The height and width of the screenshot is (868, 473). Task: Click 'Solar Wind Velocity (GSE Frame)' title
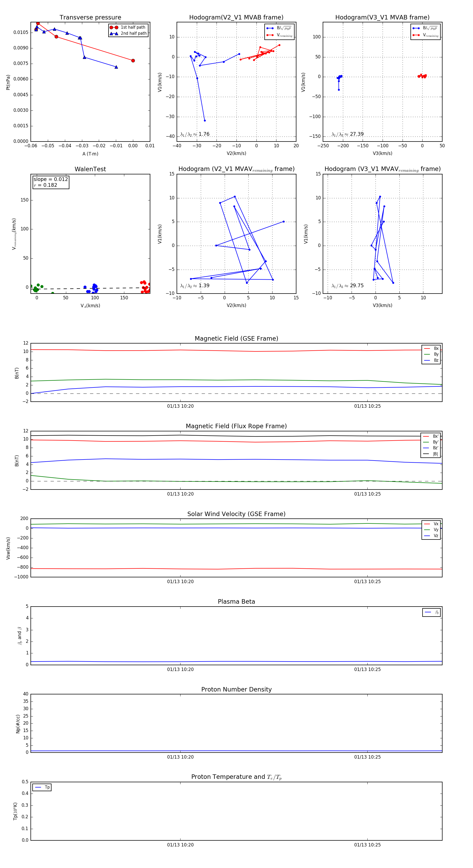236,514
